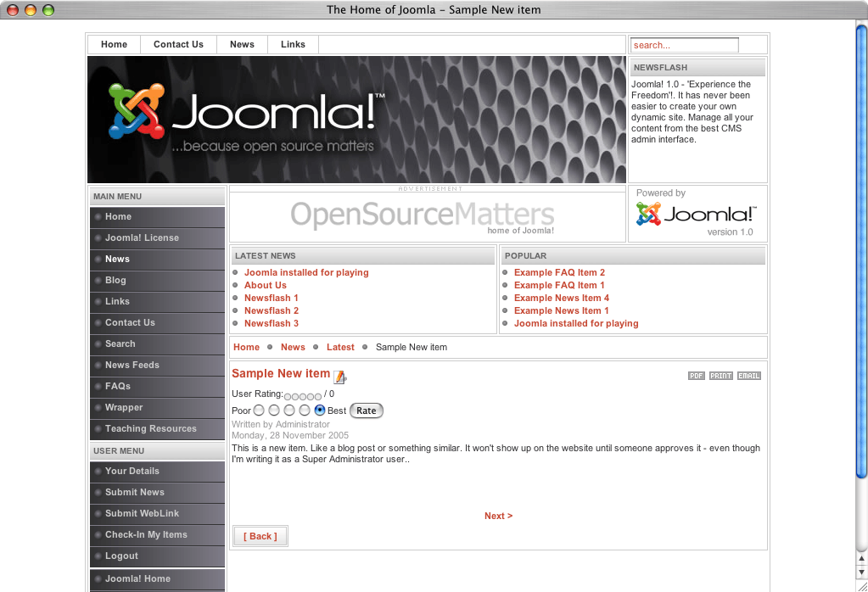868x592 pixels.
Task: Open Contact Us in the Main Menu sidebar
Action: point(157,322)
